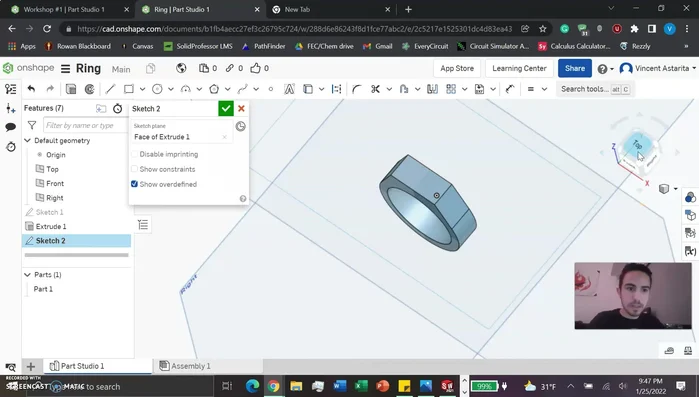Select the Point sketch tool

pos(271,89)
